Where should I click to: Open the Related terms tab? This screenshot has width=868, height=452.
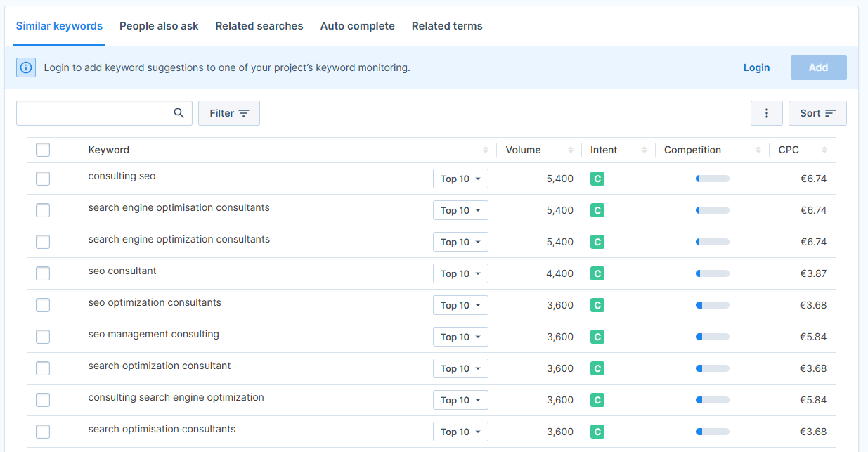click(x=447, y=26)
